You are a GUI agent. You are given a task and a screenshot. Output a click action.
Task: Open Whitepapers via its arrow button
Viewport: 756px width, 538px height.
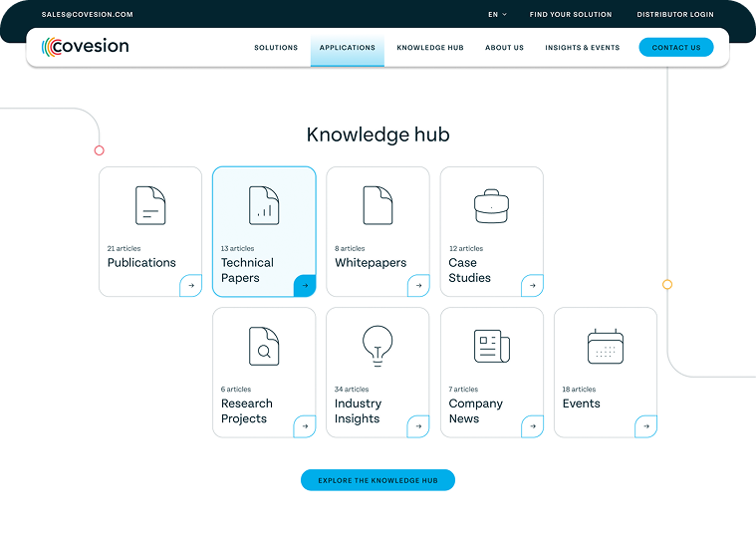coord(418,285)
